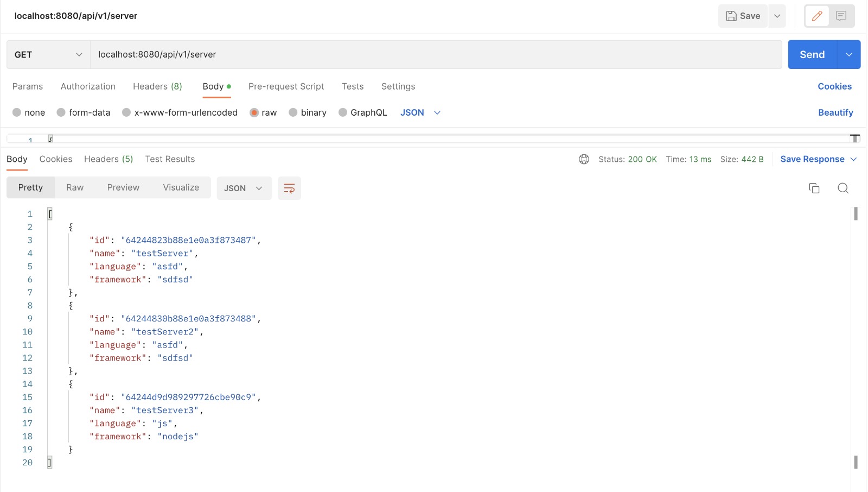The height and width of the screenshot is (492, 868).
Task: Expand the Save options arrow
Action: coord(777,16)
